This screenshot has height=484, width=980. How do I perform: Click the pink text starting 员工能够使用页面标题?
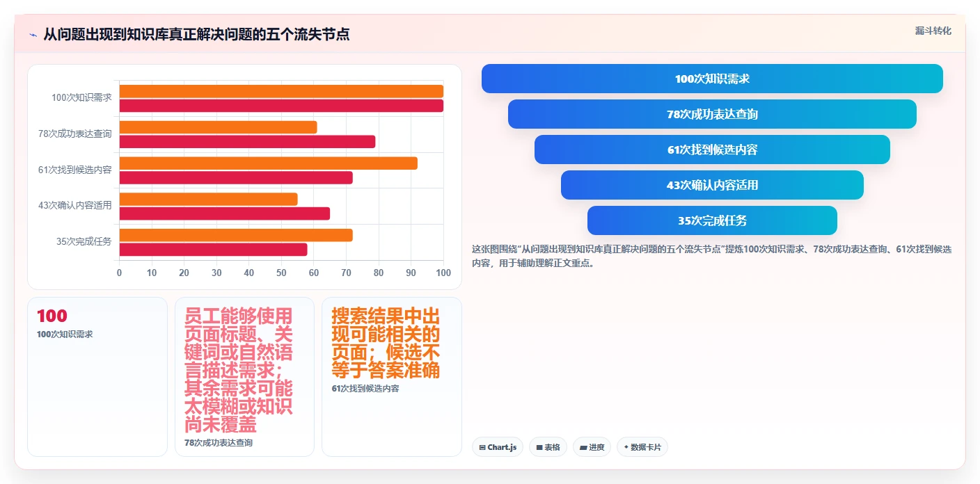(239, 370)
